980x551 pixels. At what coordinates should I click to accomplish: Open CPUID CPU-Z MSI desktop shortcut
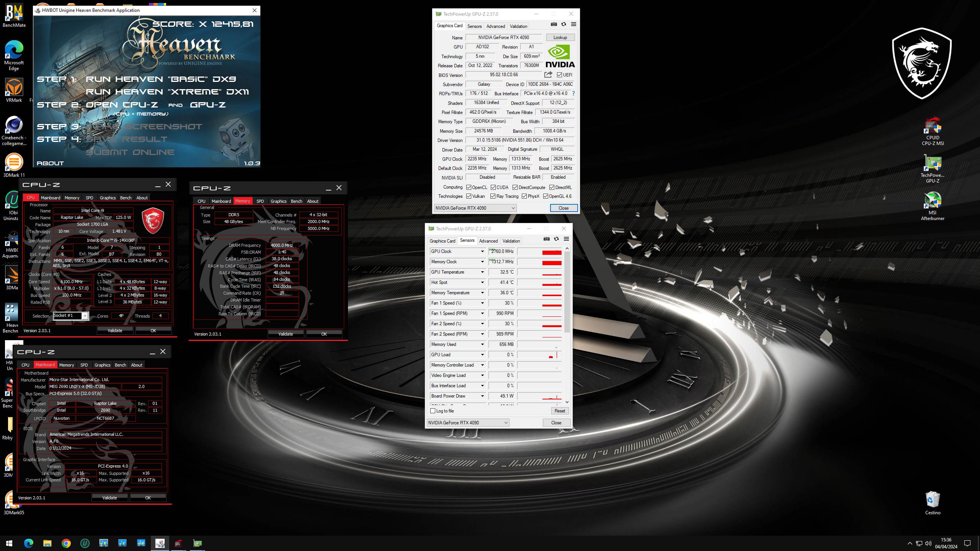(x=933, y=132)
